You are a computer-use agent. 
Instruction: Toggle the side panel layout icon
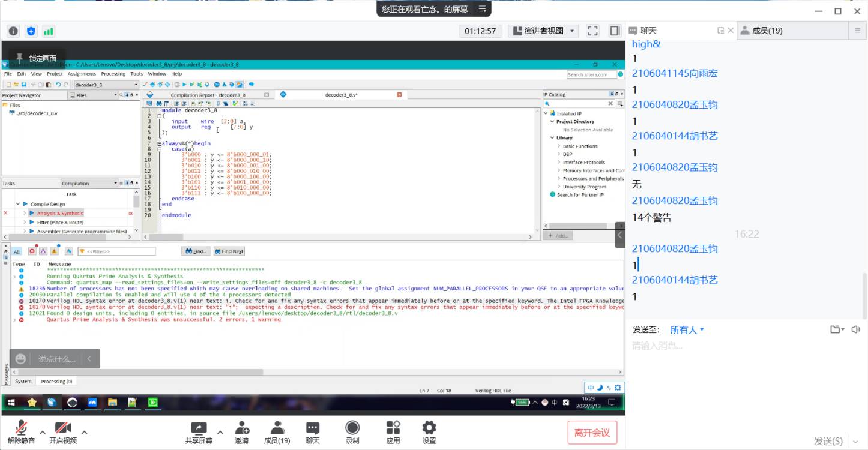click(x=615, y=31)
